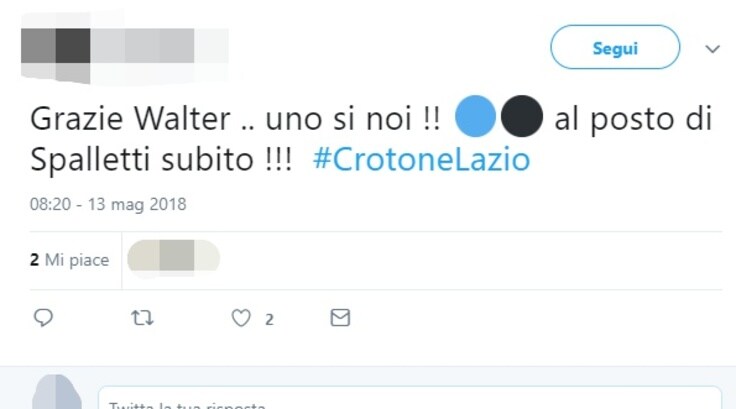Screen dimensions: 736x409
Task: Click into the Twitta la tua risposta field
Action: [x=409, y=398]
